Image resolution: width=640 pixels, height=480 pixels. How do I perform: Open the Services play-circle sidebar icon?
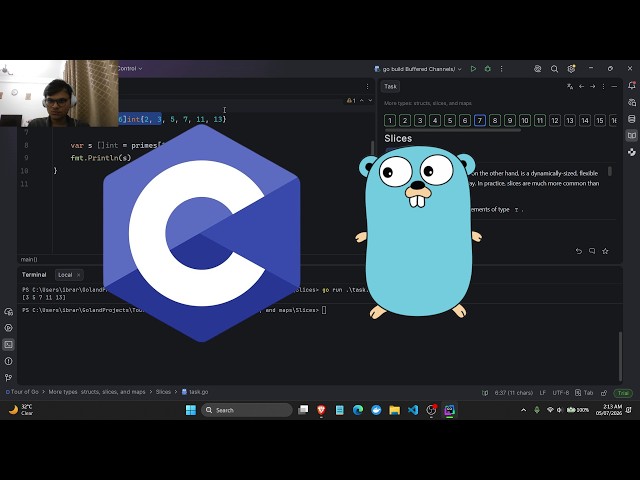coord(9,328)
